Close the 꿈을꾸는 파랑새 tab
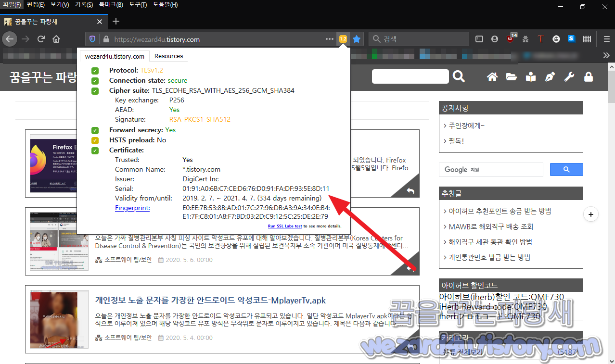615x364 pixels. coord(100,22)
